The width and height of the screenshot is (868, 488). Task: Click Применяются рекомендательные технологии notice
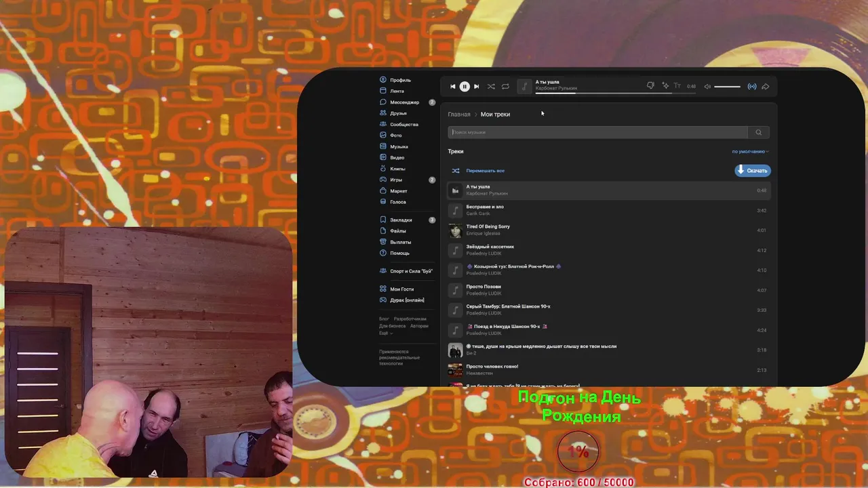tap(399, 358)
